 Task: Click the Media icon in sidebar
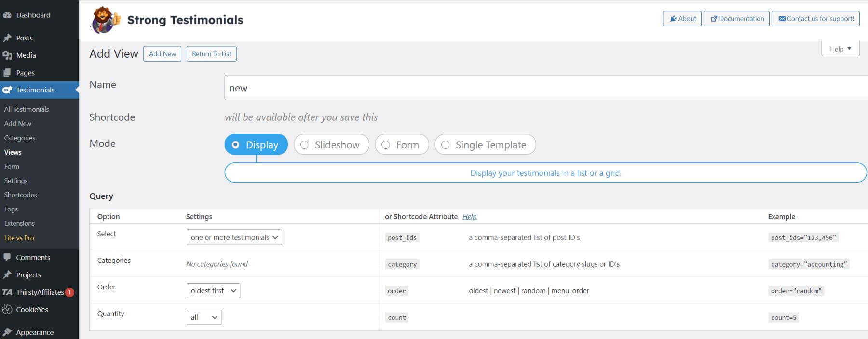pos(7,55)
